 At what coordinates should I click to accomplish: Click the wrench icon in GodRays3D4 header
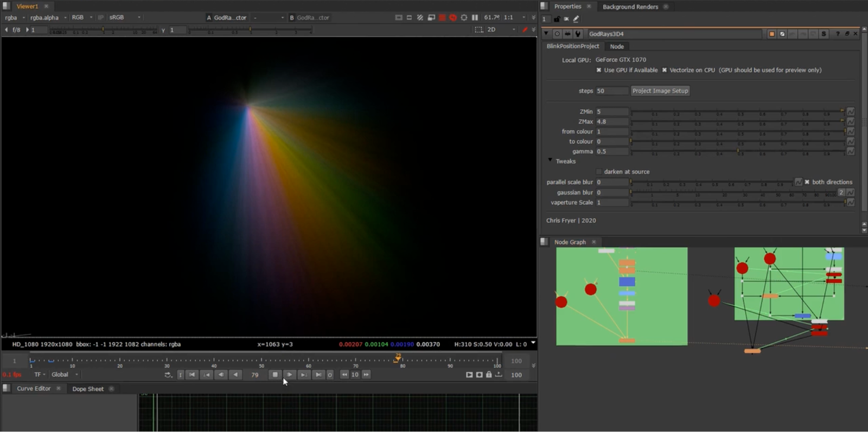[578, 34]
